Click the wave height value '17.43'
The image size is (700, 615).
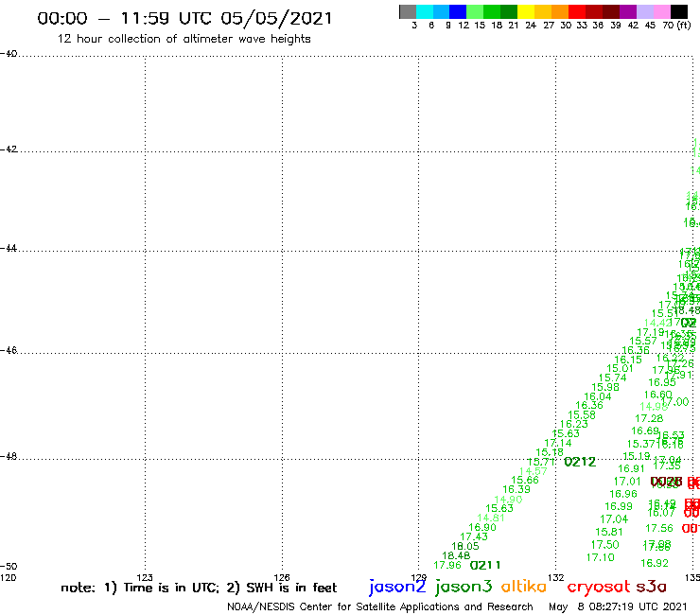click(x=474, y=536)
